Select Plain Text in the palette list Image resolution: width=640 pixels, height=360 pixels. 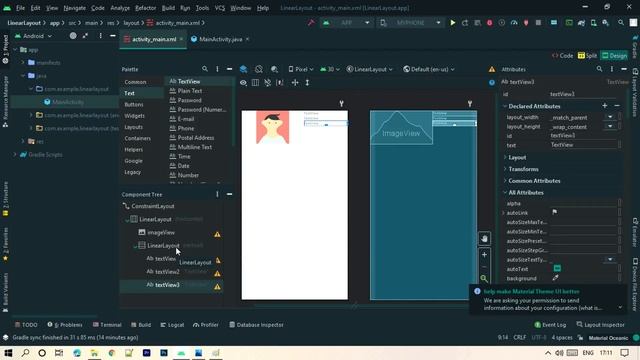click(x=190, y=91)
